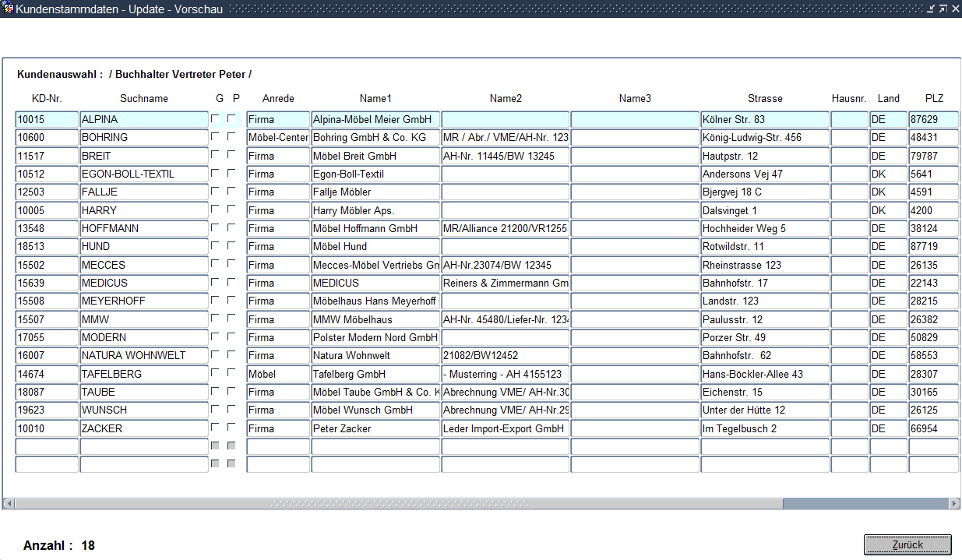Click the horizontal scrollbar right arrow
The width and height of the screenshot is (962, 560).
(x=954, y=504)
